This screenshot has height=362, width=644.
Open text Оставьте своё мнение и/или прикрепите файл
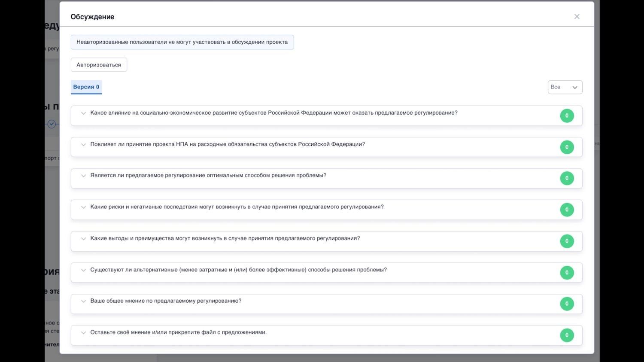tap(179, 332)
